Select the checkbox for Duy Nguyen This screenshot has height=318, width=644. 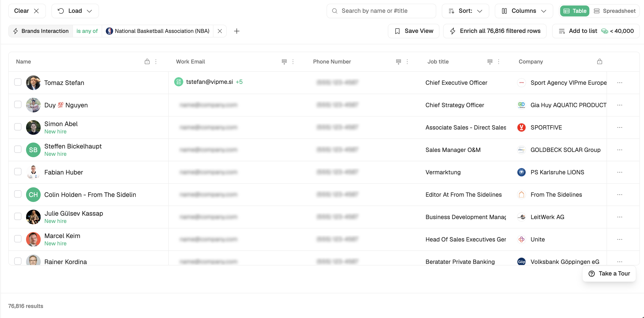pyautogui.click(x=18, y=104)
